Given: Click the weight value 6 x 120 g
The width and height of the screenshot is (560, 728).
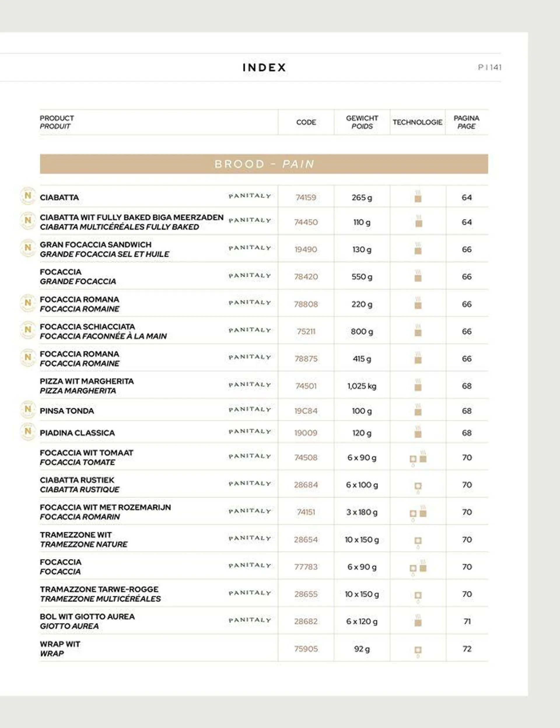Looking at the screenshot, I should pyautogui.click(x=362, y=621).
